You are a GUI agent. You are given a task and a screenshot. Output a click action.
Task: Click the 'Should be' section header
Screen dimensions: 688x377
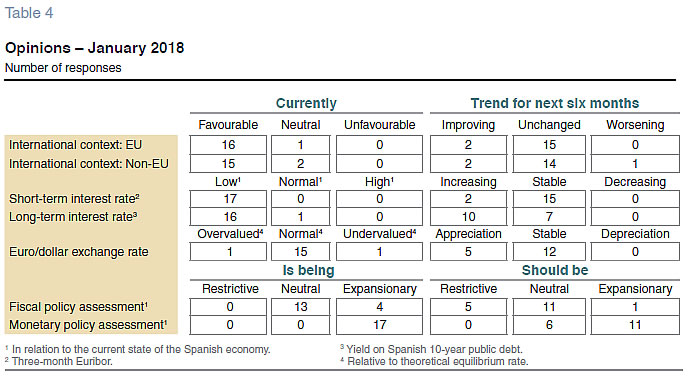(555, 270)
